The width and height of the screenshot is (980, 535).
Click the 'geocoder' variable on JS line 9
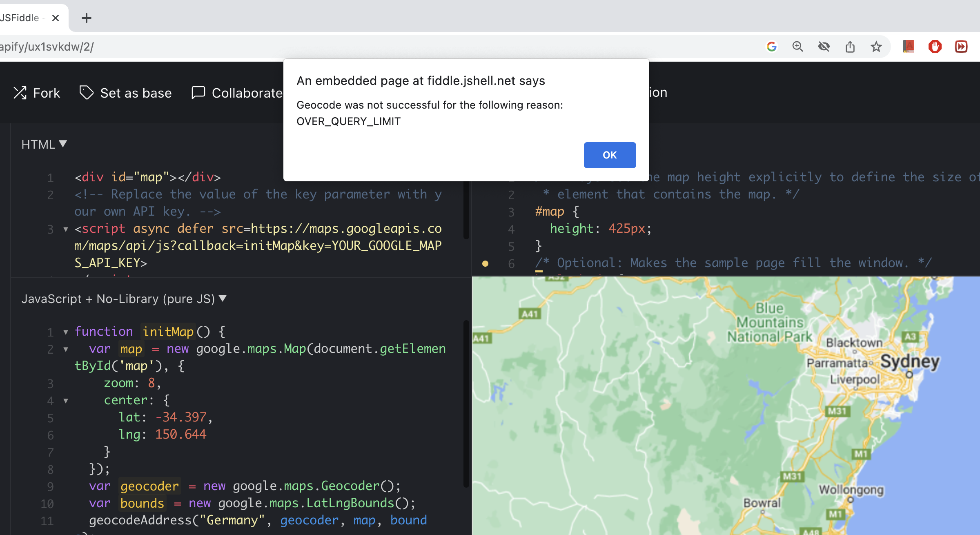(149, 486)
